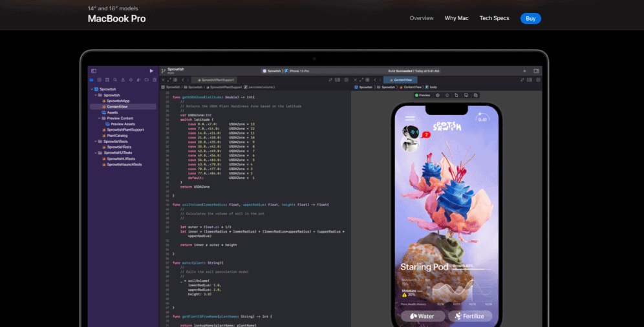Collapse the Preview Content folder
This screenshot has height=327, width=644.
[x=100, y=118]
